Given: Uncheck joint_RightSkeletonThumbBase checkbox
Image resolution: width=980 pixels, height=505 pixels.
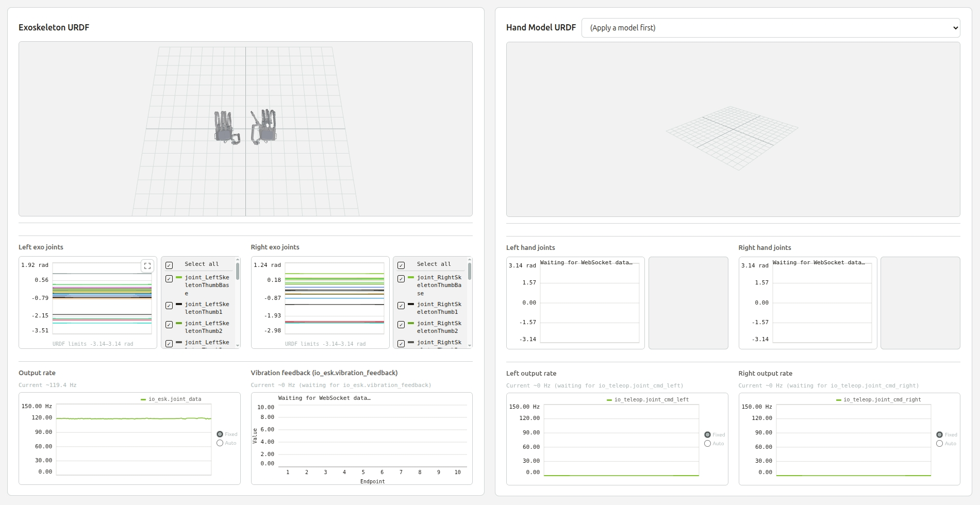Looking at the screenshot, I should point(401,279).
